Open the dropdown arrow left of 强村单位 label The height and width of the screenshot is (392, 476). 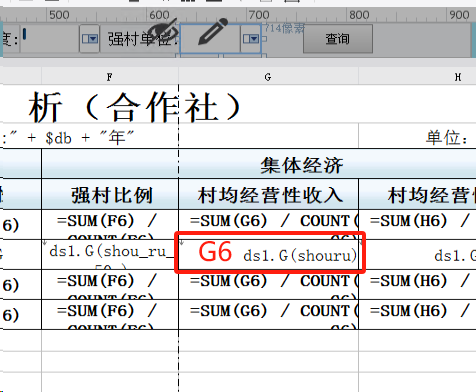click(89, 39)
